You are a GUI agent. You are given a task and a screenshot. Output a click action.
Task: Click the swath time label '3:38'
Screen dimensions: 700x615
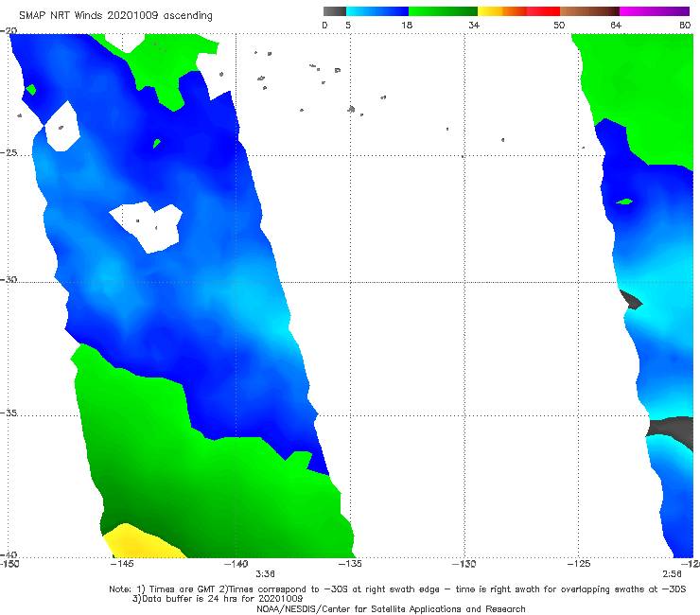[265, 573]
